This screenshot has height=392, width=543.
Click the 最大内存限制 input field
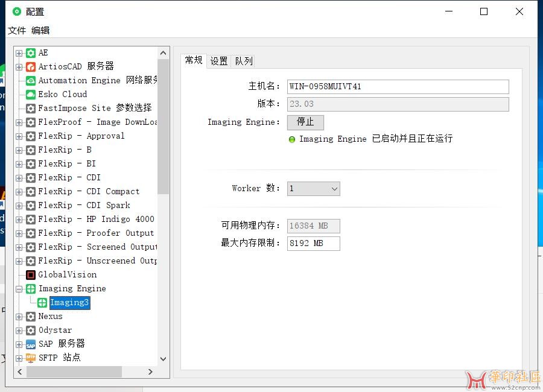pyautogui.click(x=313, y=244)
